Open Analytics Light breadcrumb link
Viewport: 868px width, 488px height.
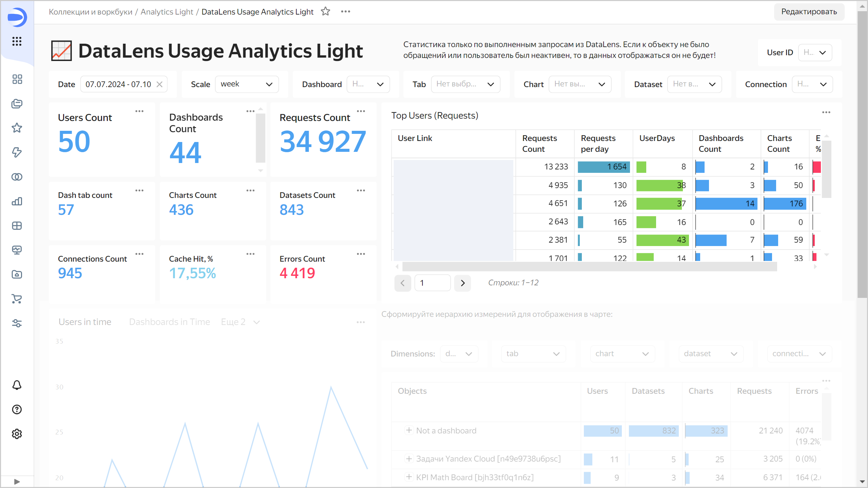[x=167, y=11]
